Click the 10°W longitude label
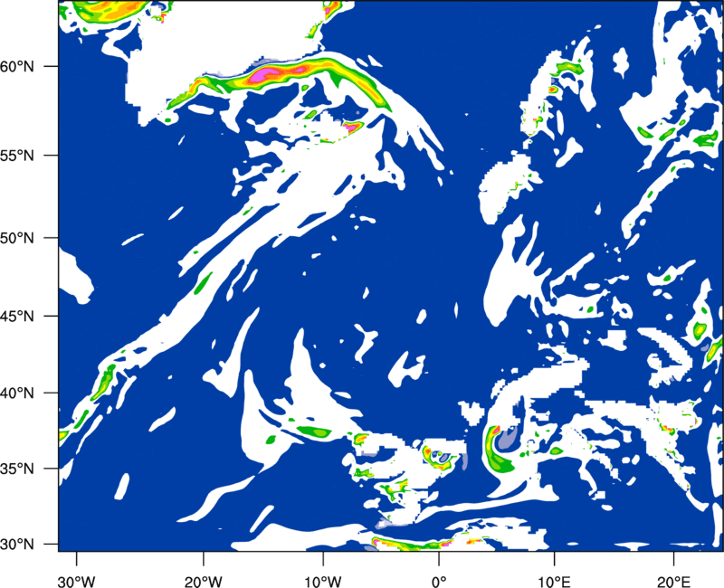The width and height of the screenshot is (724, 588). tap(323, 581)
